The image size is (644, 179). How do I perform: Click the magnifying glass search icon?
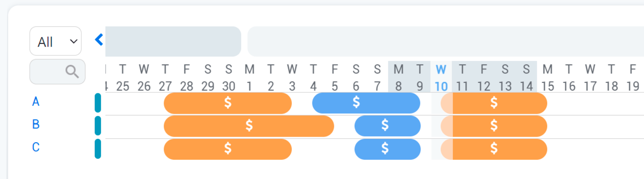[72, 72]
